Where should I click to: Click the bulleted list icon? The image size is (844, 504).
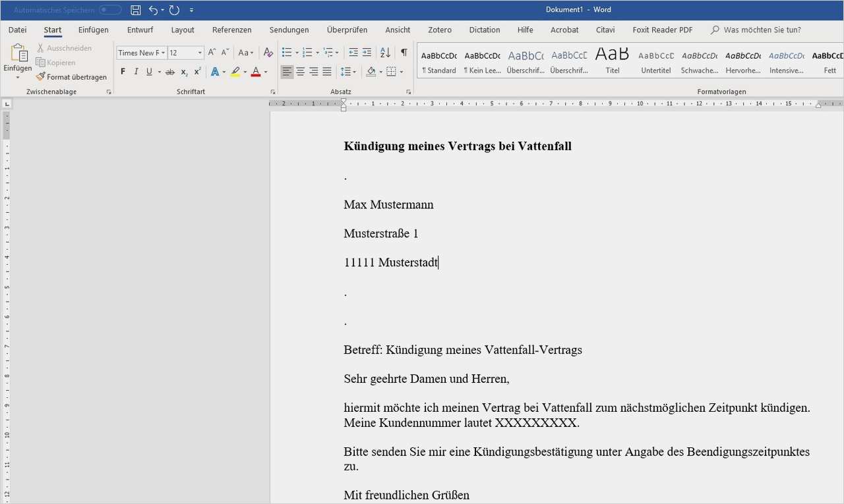(286, 53)
